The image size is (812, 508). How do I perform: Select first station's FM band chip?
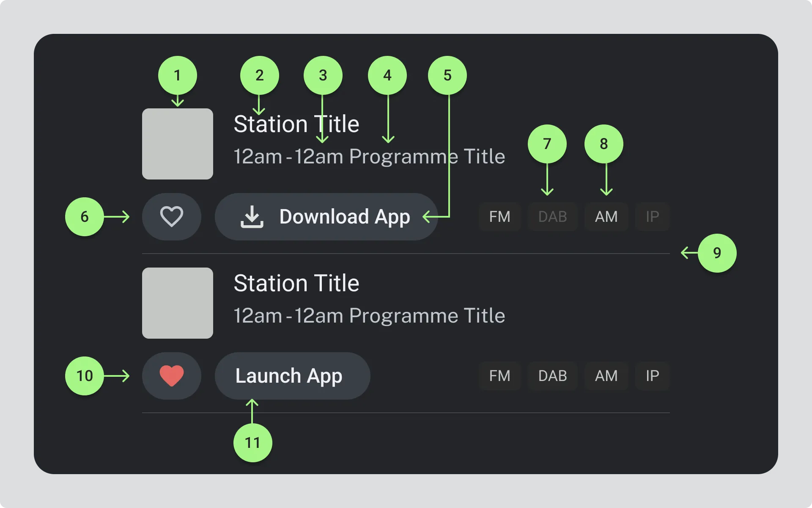click(499, 217)
